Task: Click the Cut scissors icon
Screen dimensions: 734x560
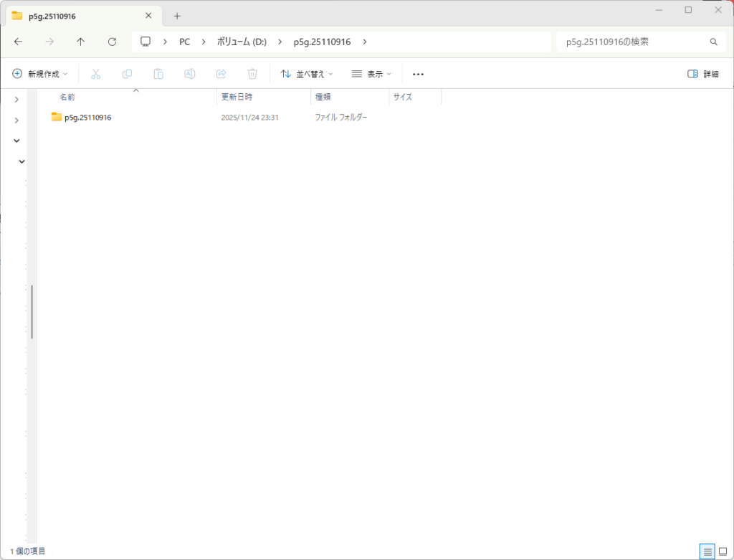Action: (x=95, y=74)
